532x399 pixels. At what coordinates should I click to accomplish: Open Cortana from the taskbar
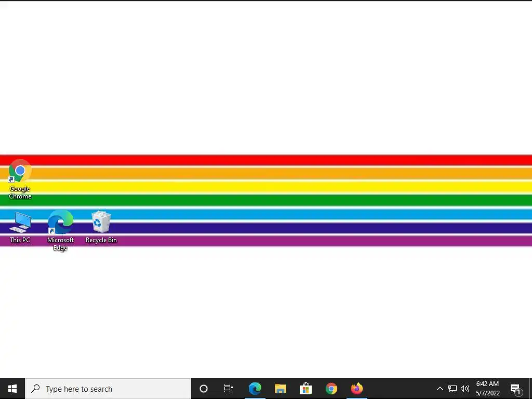pos(204,389)
